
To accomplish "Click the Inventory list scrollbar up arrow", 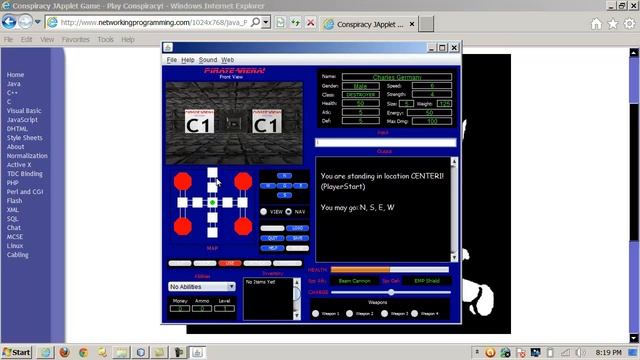I will point(297,282).
